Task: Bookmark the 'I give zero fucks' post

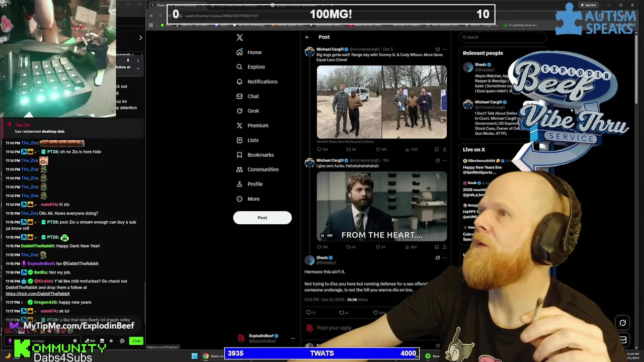Action: click(x=436, y=247)
